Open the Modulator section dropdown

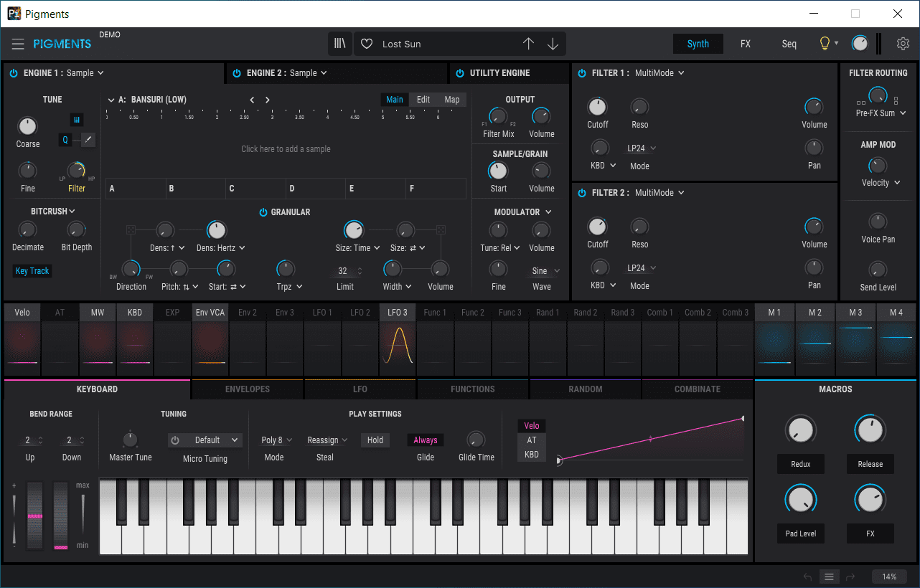523,212
